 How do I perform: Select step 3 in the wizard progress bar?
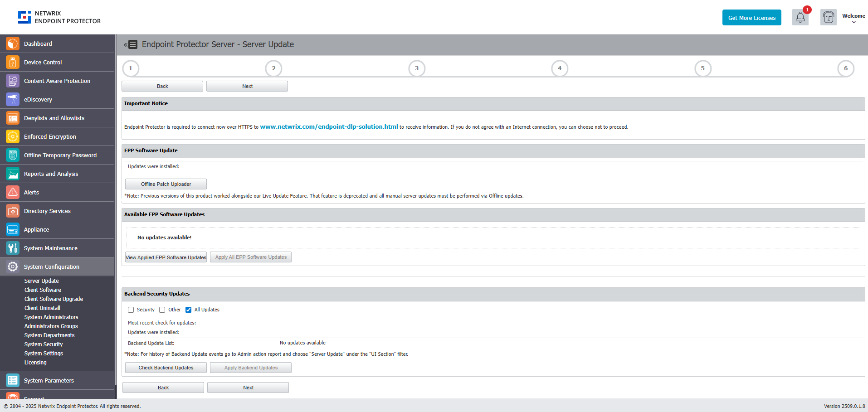(416, 68)
